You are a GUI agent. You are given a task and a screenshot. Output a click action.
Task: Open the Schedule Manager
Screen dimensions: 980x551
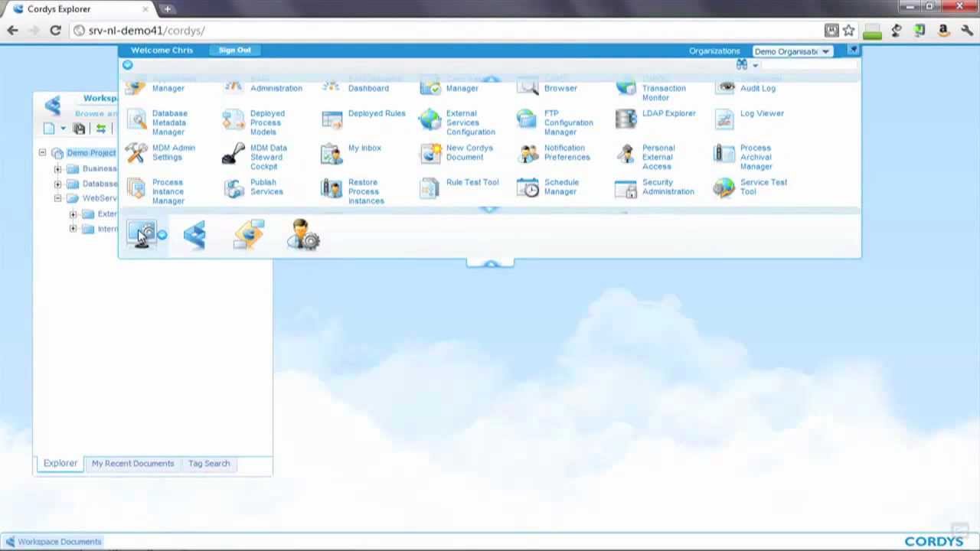pyautogui.click(x=528, y=187)
